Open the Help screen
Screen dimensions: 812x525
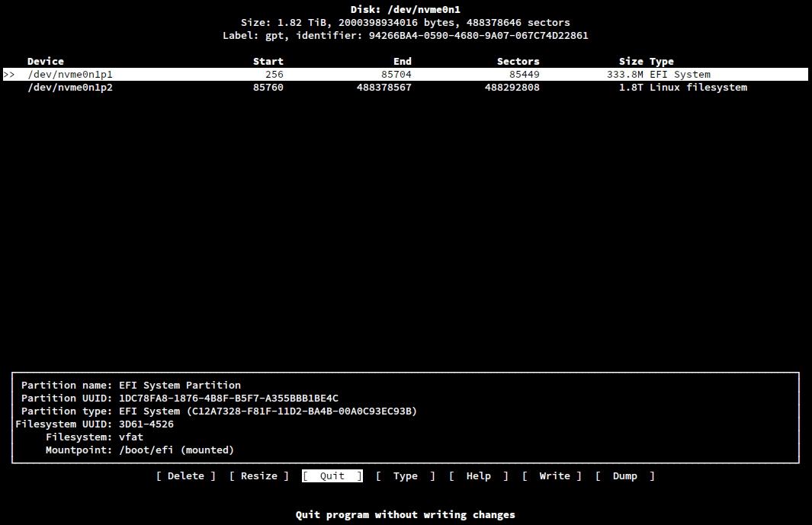[478, 475]
